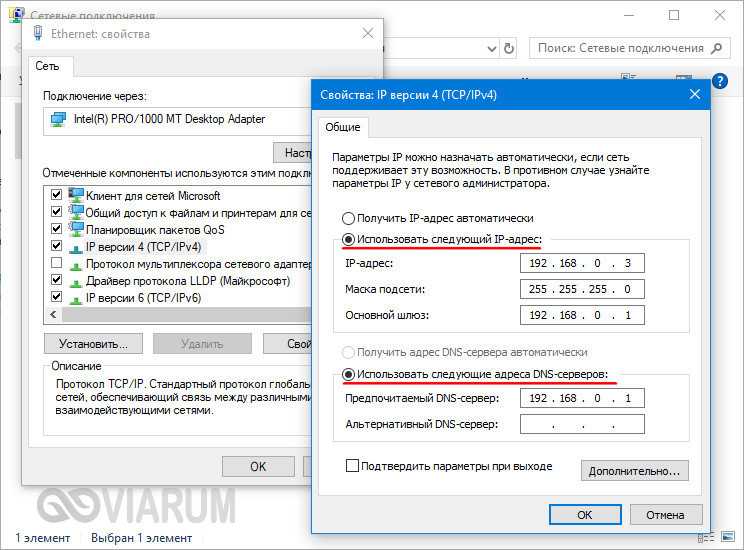
Task: Click the Основной шлюз input field
Action: (x=582, y=315)
